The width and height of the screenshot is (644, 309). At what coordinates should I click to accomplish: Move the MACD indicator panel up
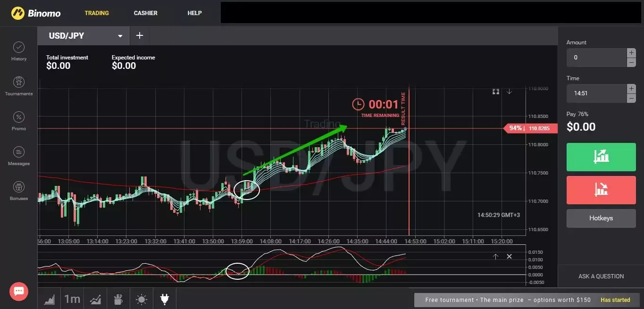pyautogui.click(x=496, y=257)
